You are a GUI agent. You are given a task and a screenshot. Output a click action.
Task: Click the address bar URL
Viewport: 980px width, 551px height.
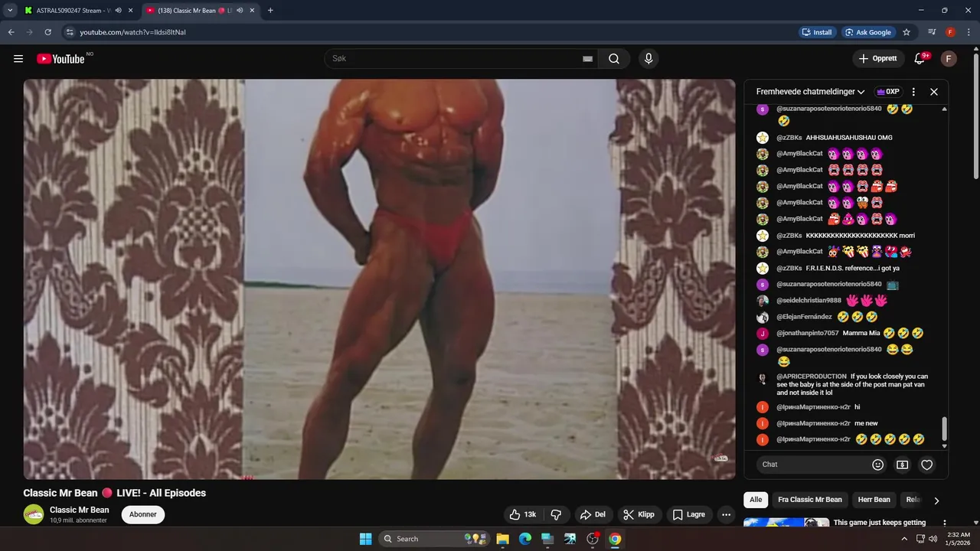(133, 32)
